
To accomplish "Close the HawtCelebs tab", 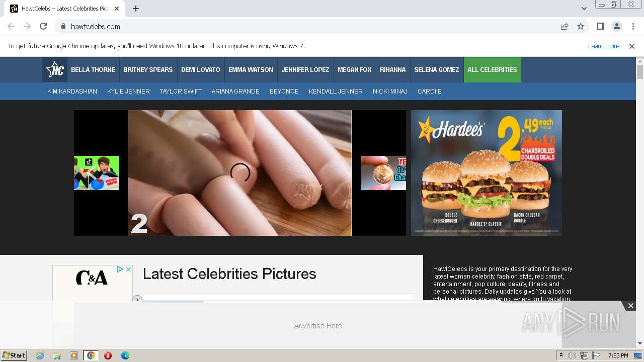I will tap(117, 9).
